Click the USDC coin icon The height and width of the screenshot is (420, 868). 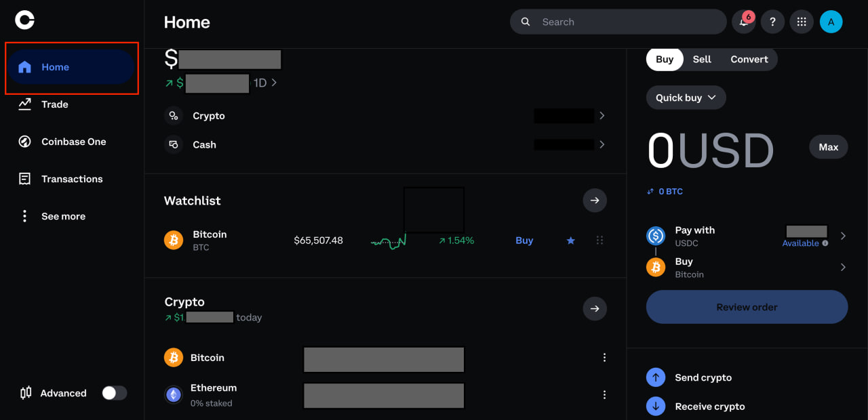(656, 236)
